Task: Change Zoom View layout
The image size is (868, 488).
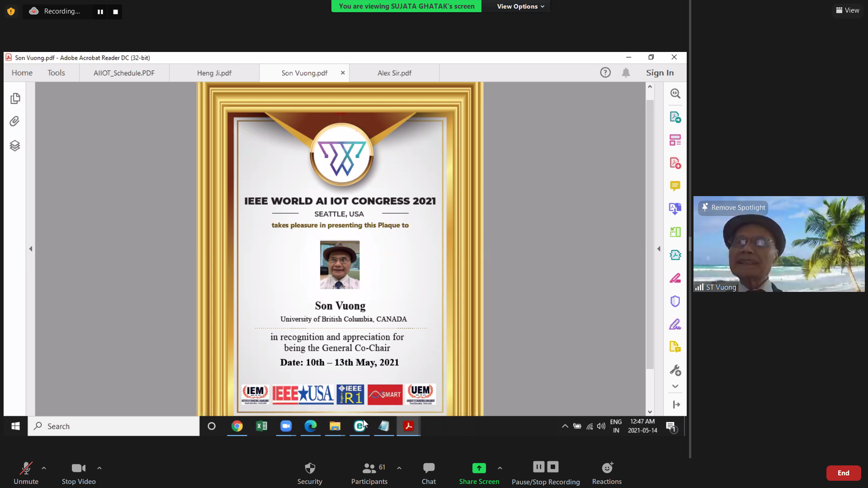Action: pos(848,10)
